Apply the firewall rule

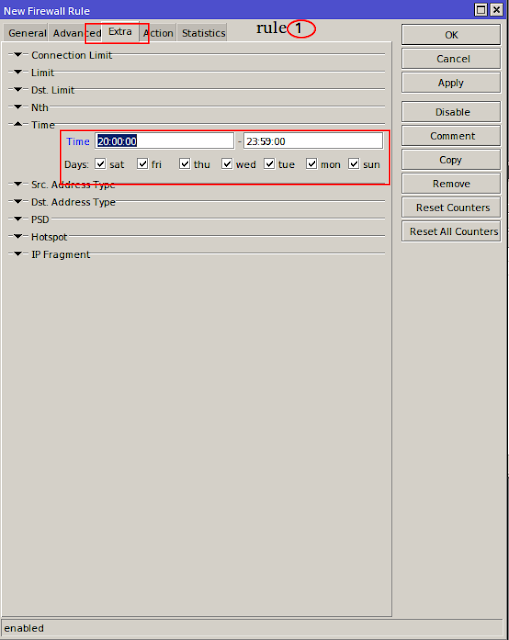[451, 83]
